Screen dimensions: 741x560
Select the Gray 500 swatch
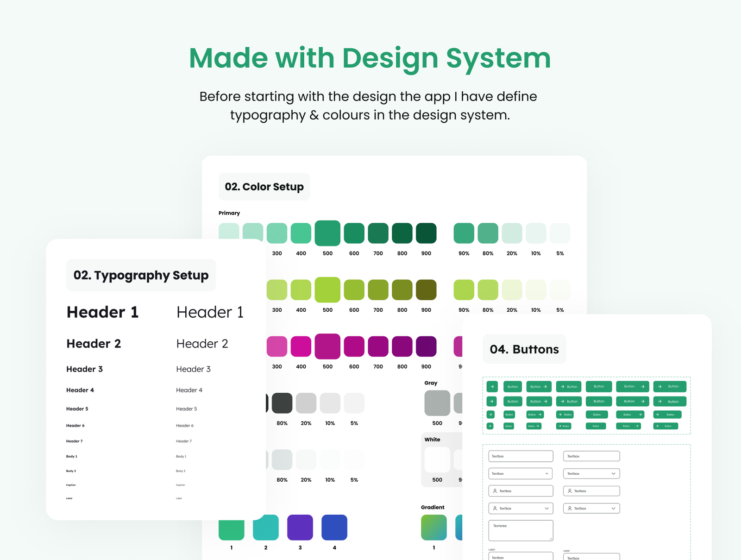tap(437, 403)
